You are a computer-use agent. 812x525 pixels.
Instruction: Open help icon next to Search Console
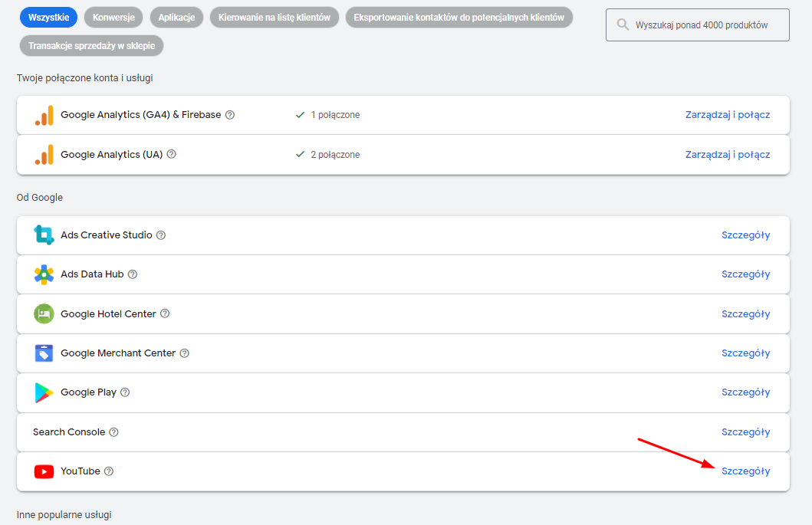point(114,431)
